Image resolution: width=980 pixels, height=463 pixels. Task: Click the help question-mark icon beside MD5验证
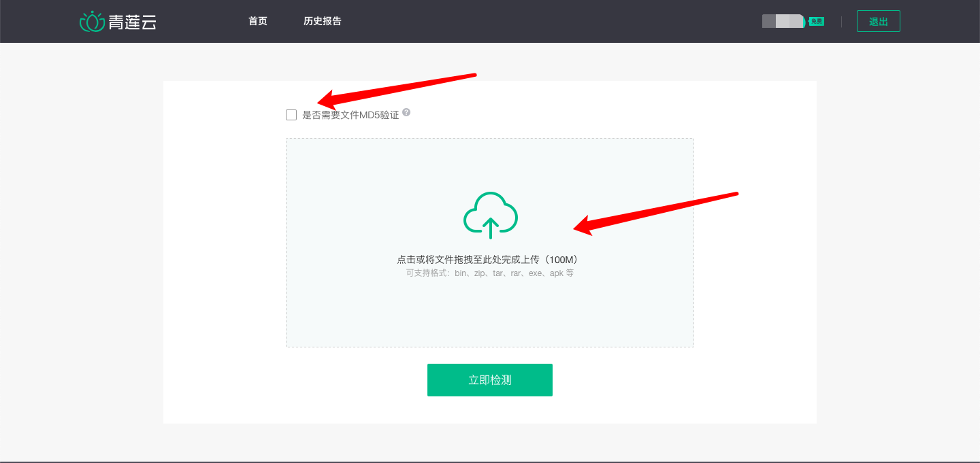406,112
